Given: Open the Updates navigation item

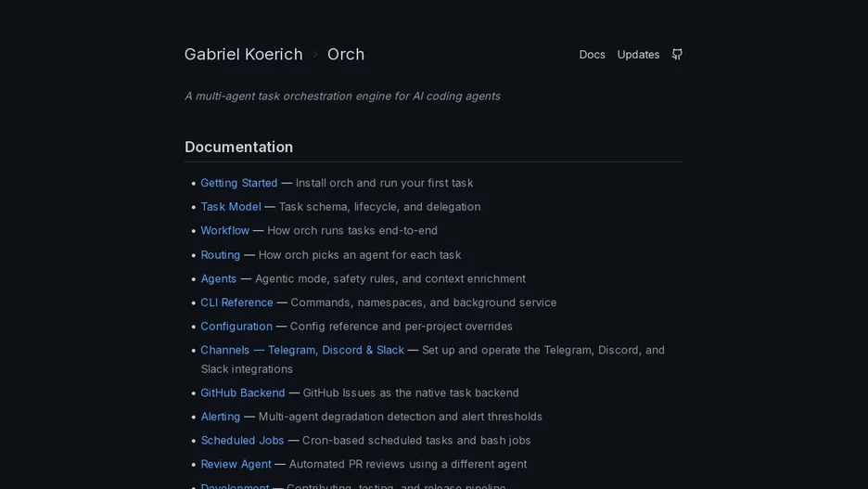Looking at the screenshot, I should [638, 54].
